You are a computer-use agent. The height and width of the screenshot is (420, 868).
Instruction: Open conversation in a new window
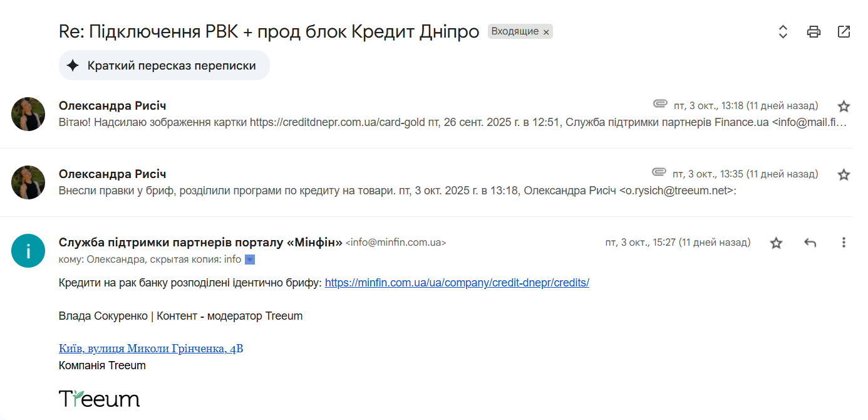click(x=844, y=32)
